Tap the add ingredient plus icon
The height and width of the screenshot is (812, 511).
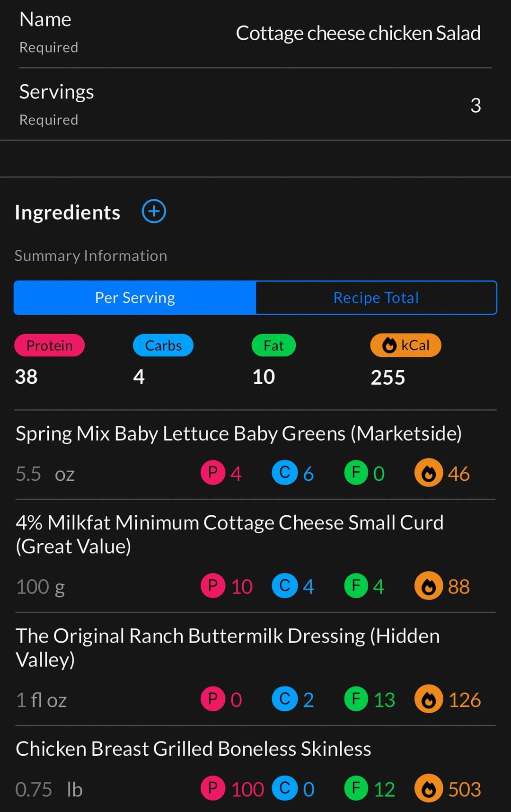[154, 211]
